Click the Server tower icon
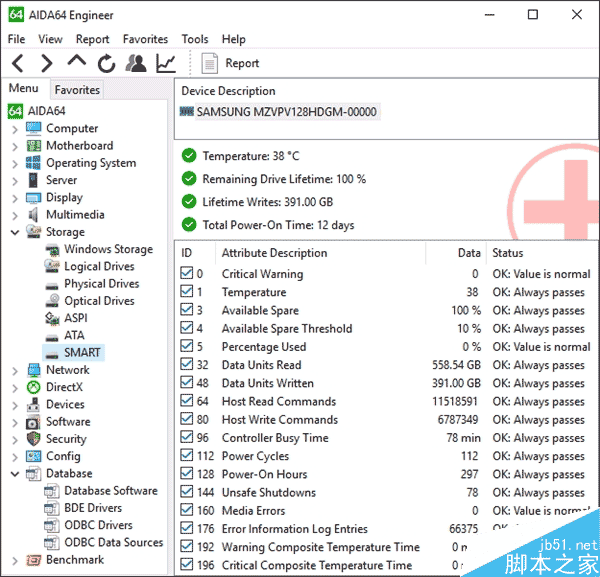This screenshot has height=577, width=600. pos(33,180)
